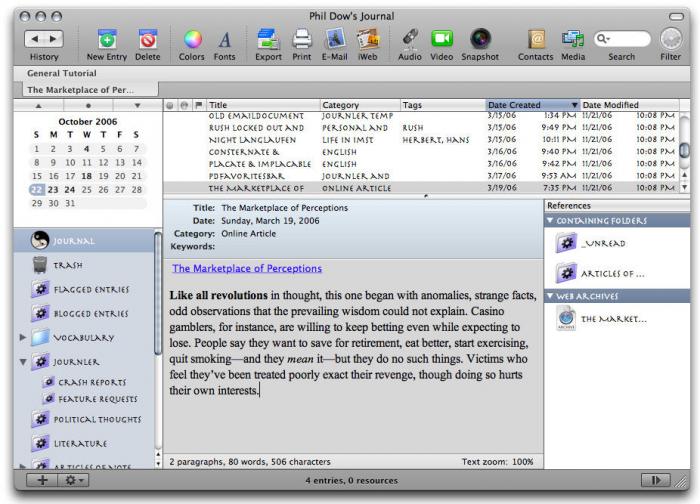Click the Audio microphone icon
The height and width of the screenshot is (504, 700).
coord(410,39)
